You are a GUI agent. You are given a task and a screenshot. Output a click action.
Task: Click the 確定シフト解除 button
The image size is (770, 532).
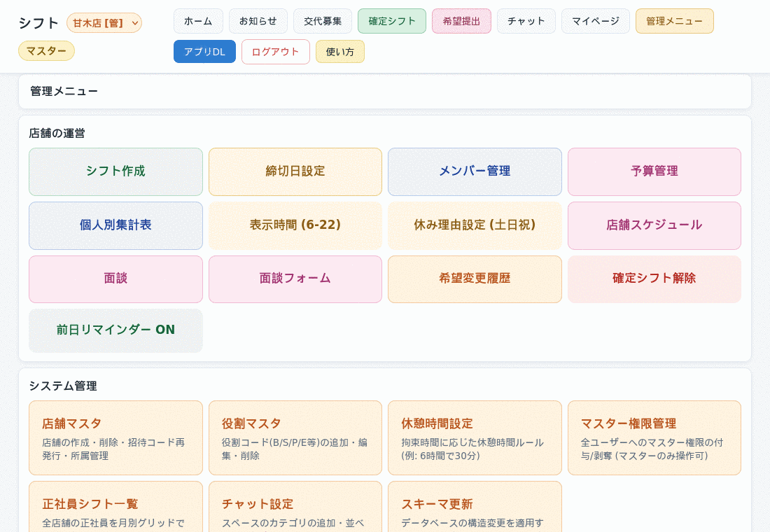pos(654,279)
